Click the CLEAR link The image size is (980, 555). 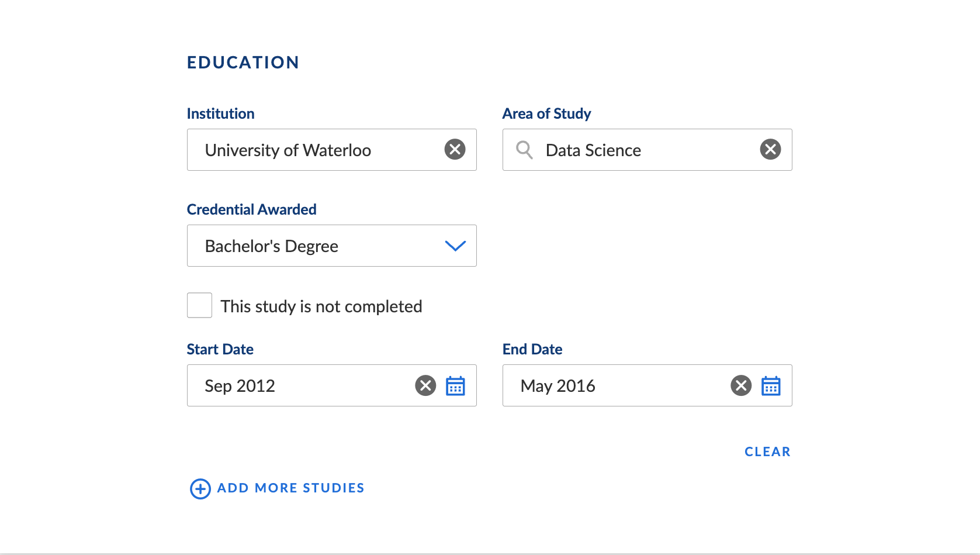(x=767, y=451)
